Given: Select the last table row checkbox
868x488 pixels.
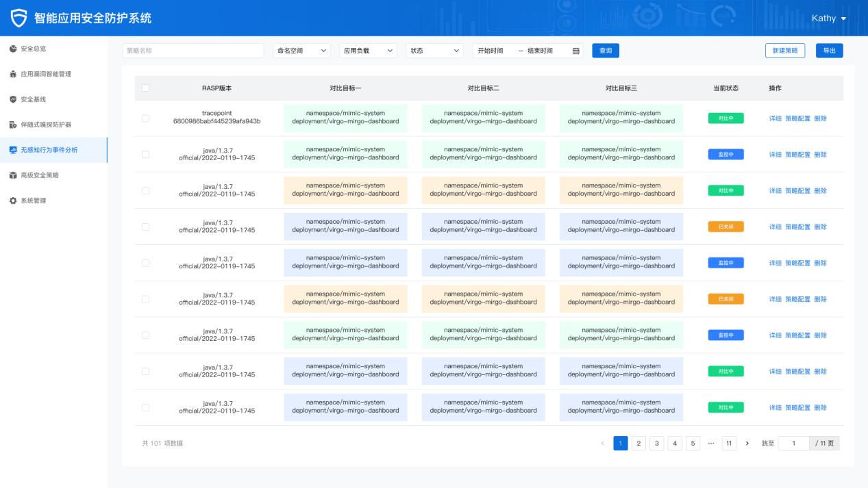Looking at the screenshot, I should 145,407.
